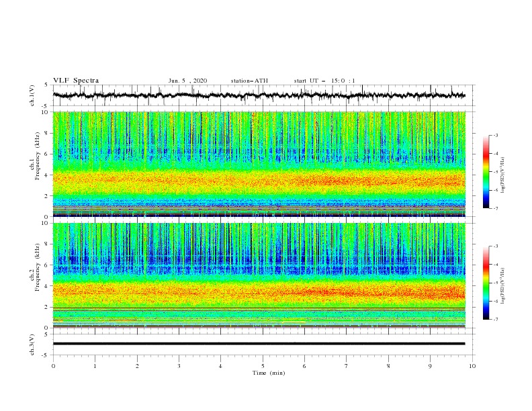Click the time axis tick label "9"
The height and width of the screenshot is (411, 532).
point(430,366)
